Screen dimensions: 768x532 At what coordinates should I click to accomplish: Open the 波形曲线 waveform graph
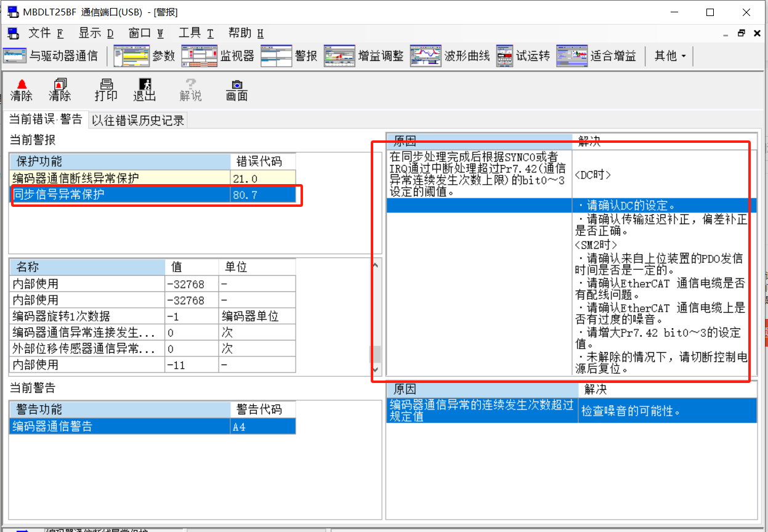[x=450, y=56]
